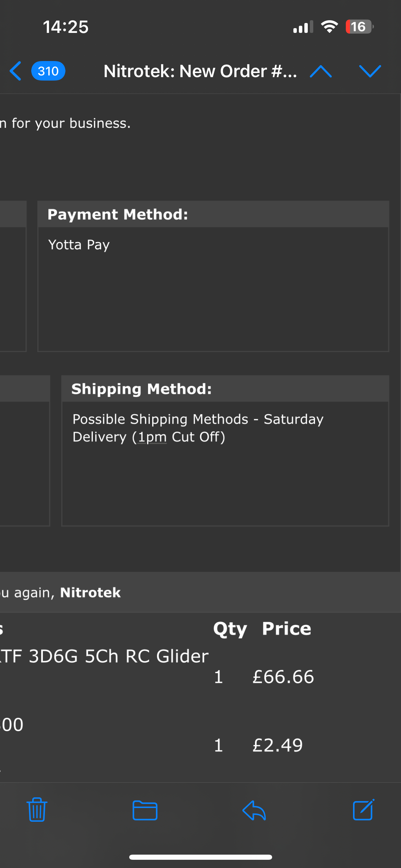Viewport: 401px width, 868px height.
Task: Move message using the folder icon
Action: pos(145,810)
